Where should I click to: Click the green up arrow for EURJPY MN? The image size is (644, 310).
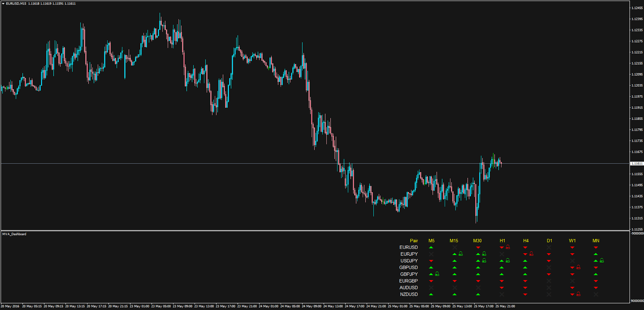[x=596, y=254]
